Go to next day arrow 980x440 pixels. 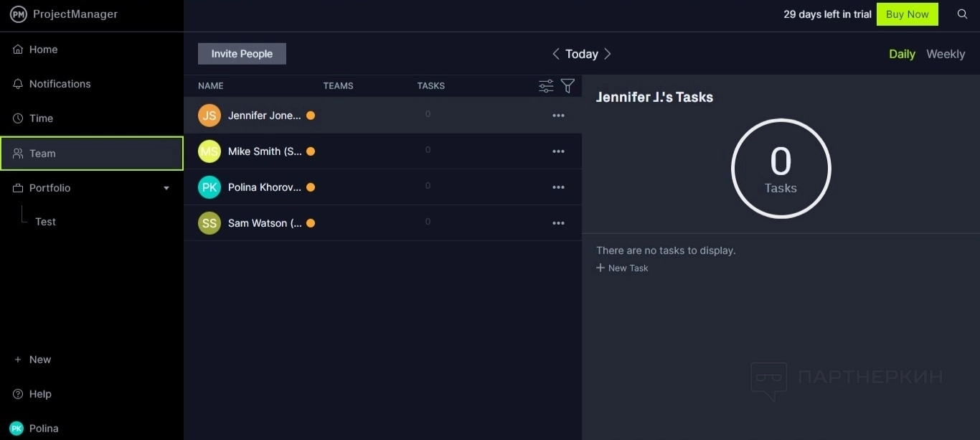[608, 54]
